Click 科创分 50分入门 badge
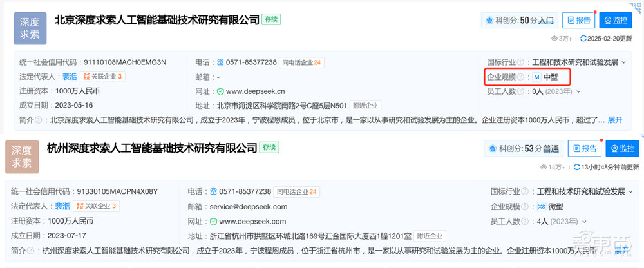 click(x=520, y=20)
